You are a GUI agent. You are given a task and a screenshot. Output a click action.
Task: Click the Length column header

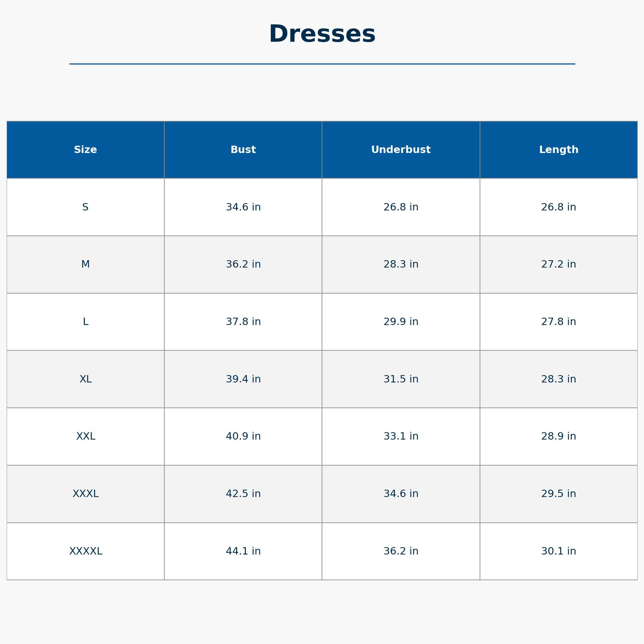pyautogui.click(x=558, y=150)
